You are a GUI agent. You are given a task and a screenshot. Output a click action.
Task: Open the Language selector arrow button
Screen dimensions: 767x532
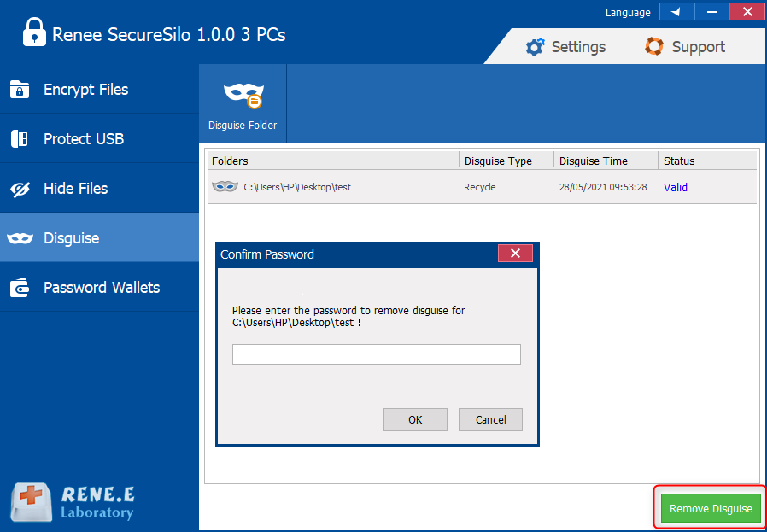click(676, 12)
